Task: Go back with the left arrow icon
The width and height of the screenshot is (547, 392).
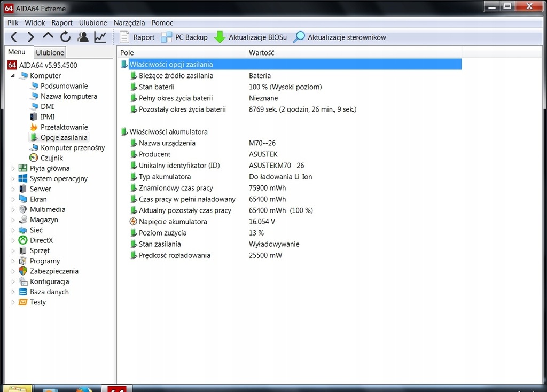Action: click(14, 37)
